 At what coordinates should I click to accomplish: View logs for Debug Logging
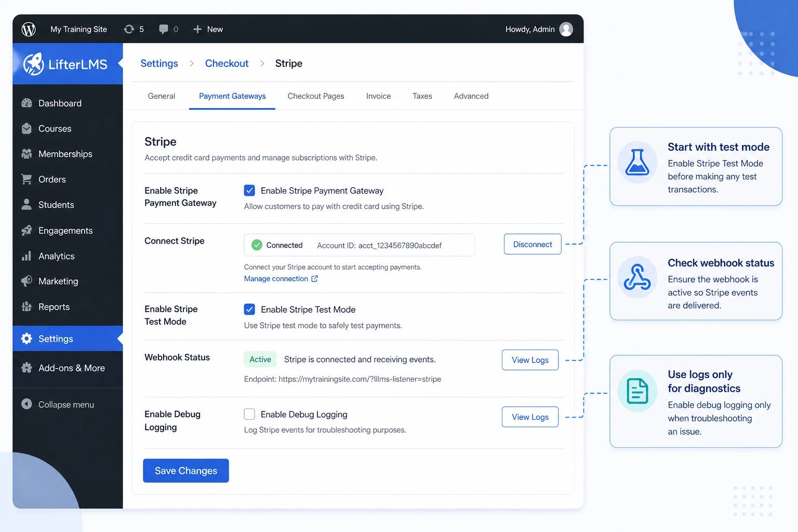coord(530,417)
